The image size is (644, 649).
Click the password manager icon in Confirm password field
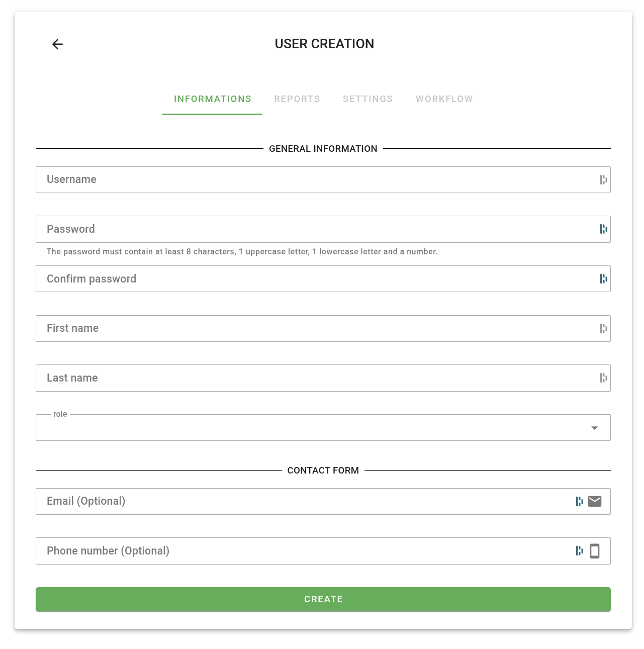[603, 279]
